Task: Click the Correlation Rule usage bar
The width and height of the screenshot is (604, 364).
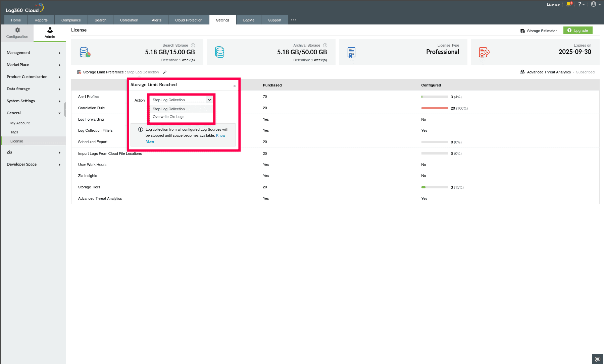Action: pyautogui.click(x=435, y=108)
